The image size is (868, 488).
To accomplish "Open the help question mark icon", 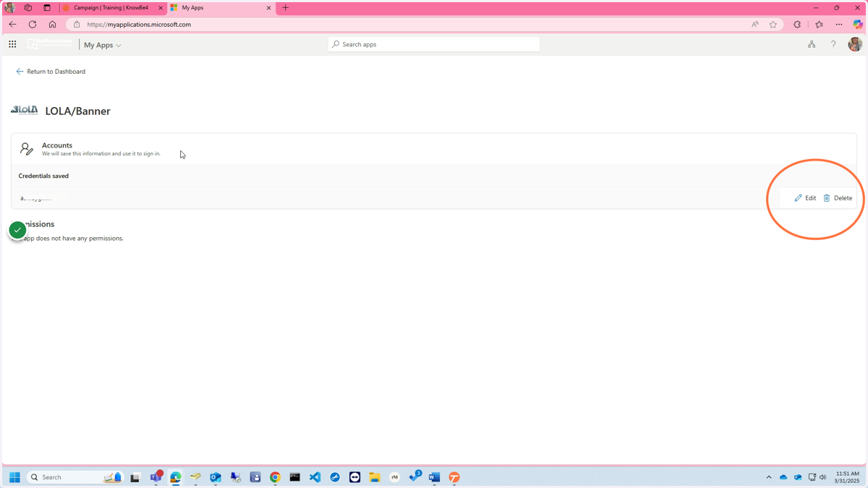I will (833, 44).
